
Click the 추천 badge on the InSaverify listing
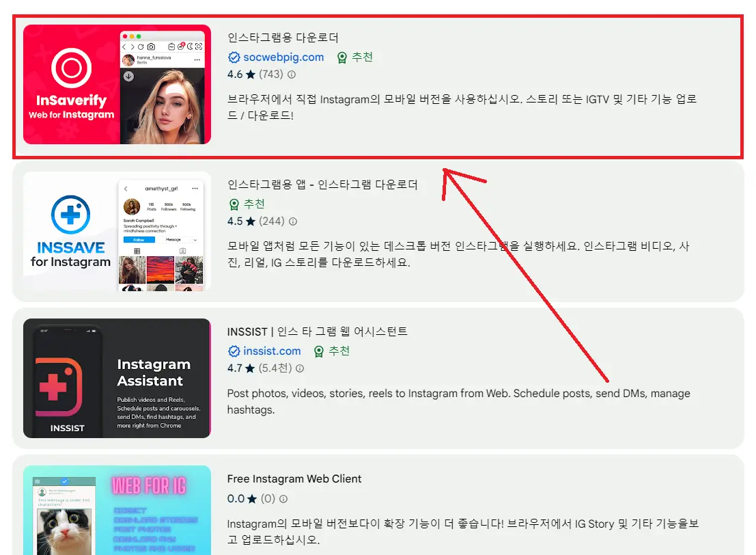(354, 57)
